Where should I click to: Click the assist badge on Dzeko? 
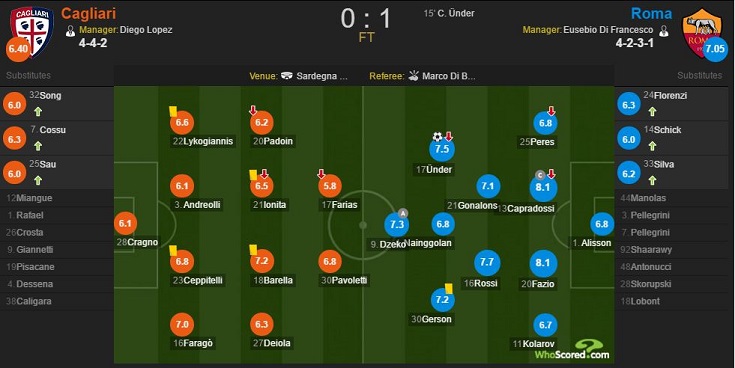[x=403, y=213]
